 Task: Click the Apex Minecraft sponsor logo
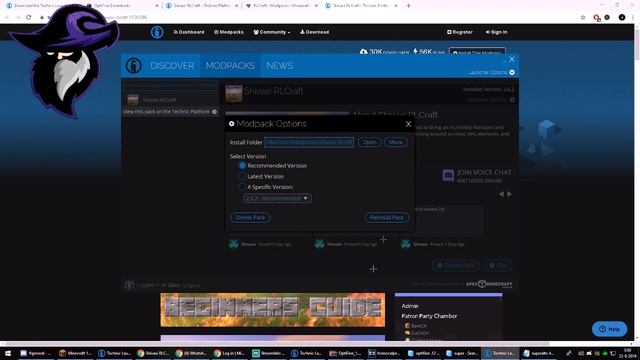[x=489, y=284]
